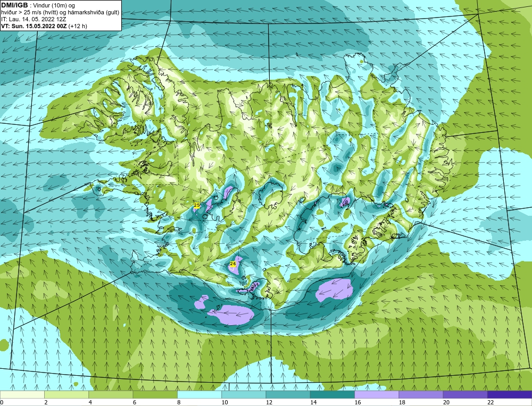Click the '(+12 h)' forecast offset text
This screenshot has width=532, height=406.
click(78, 26)
